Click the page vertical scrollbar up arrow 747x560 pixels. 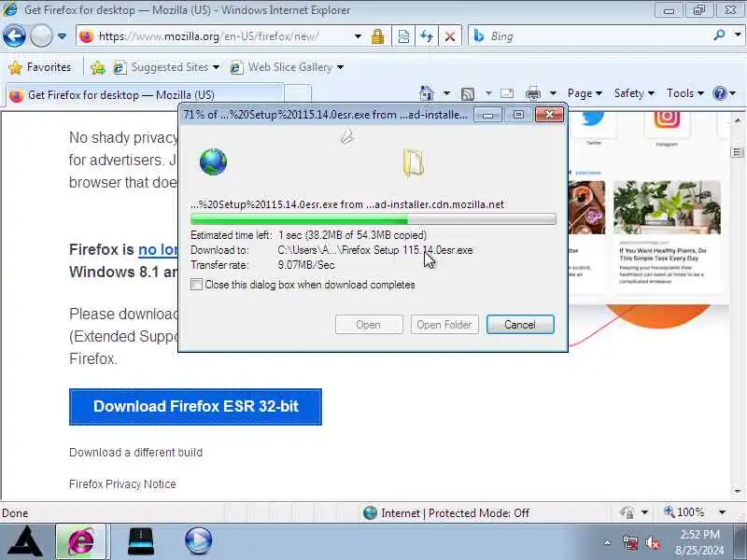click(x=738, y=119)
